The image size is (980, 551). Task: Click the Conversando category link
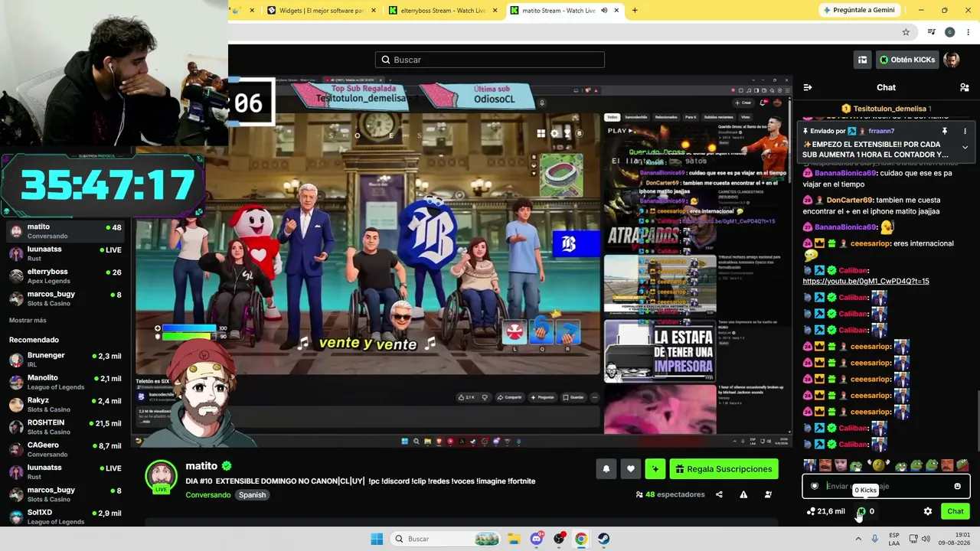[x=208, y=495]
